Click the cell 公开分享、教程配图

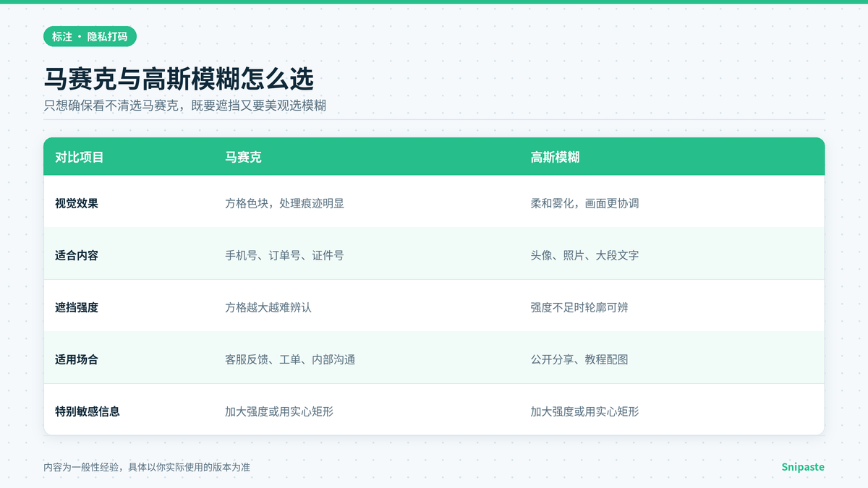(x=579, y=359)
